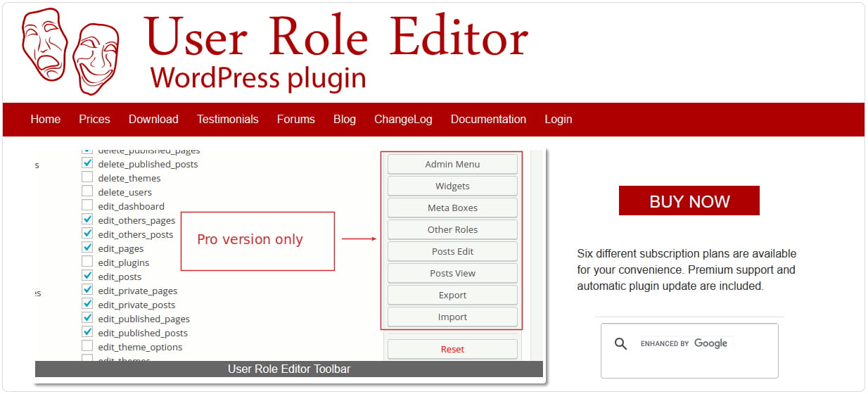
Task: Uncheck the edit_others_pages checkbox
Action: (x=87, y=220)
